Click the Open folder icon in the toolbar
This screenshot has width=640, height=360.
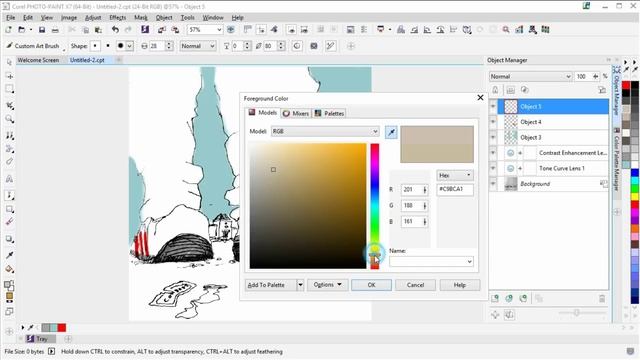(x=22, y=30)
